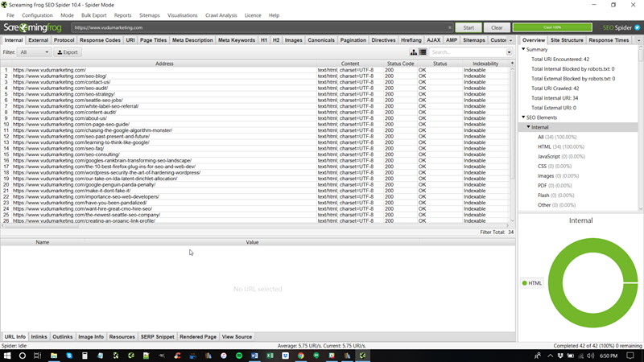644x362 pixels.
Task: Click the Screaming Frog logo
Action: coord(32,27)
